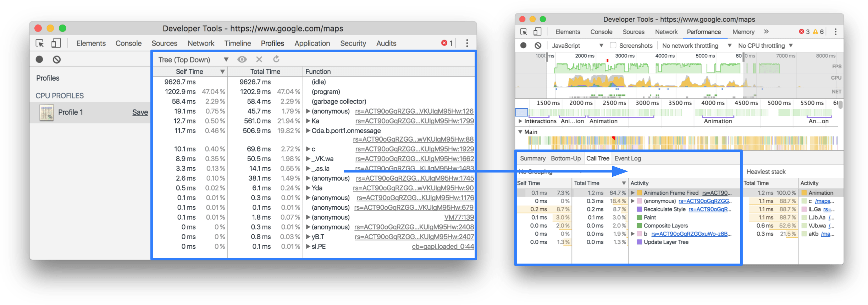Expand the Interactions track
Viewport: 868px width, 305px height.
520,121
